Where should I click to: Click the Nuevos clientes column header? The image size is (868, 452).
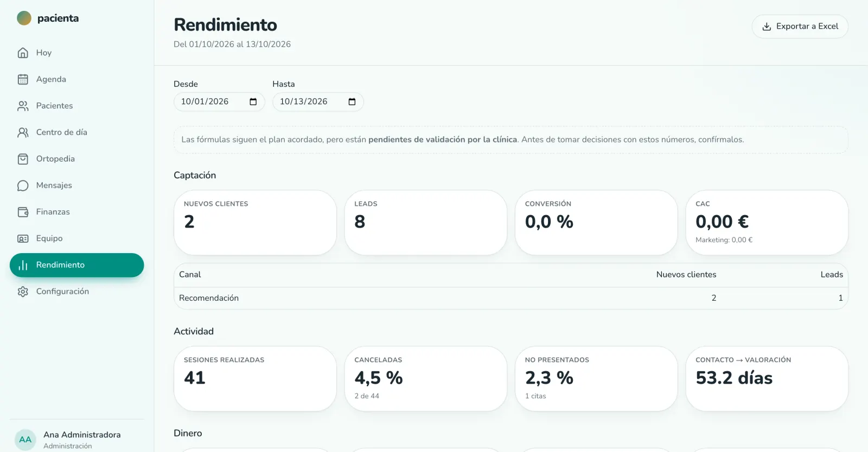tap(686, 275)
